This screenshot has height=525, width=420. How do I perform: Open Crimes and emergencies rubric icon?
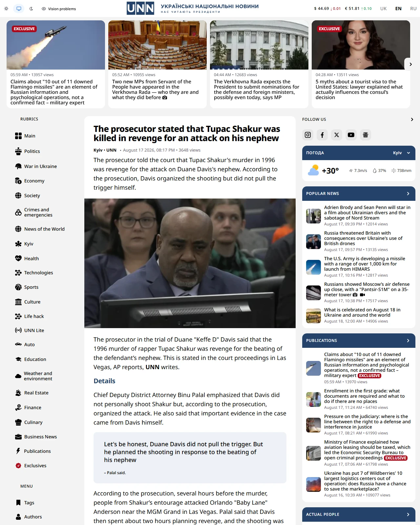(18, 212)
